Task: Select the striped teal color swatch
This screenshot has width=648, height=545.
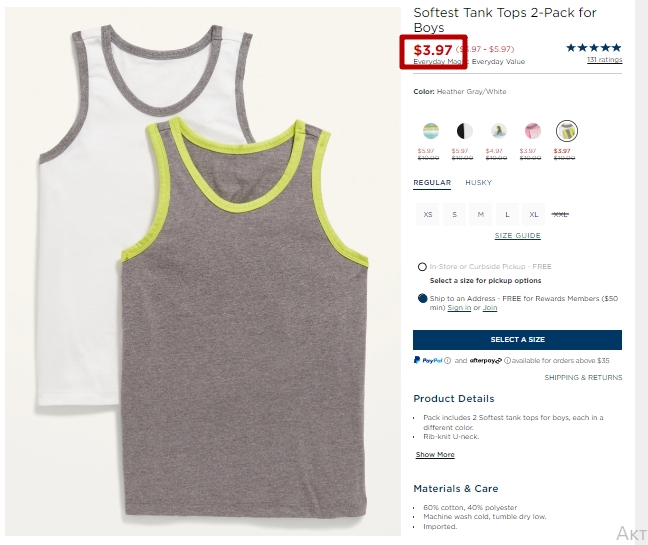Action: (431, 131)
